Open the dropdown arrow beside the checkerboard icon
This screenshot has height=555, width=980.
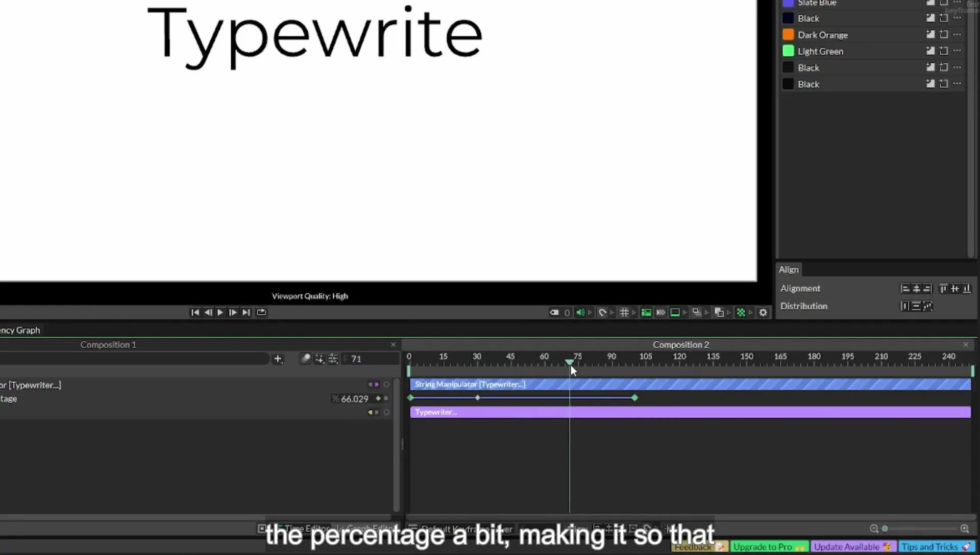tap(750, 312)
